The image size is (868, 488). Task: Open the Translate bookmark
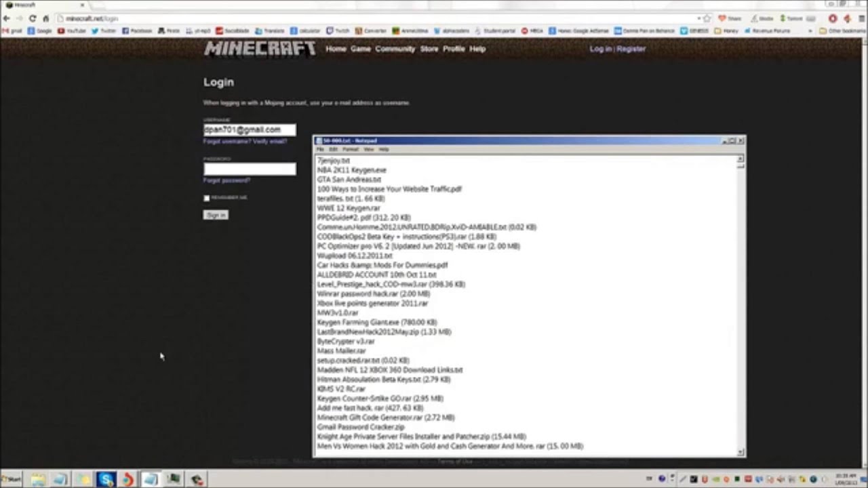click(269, 30)
